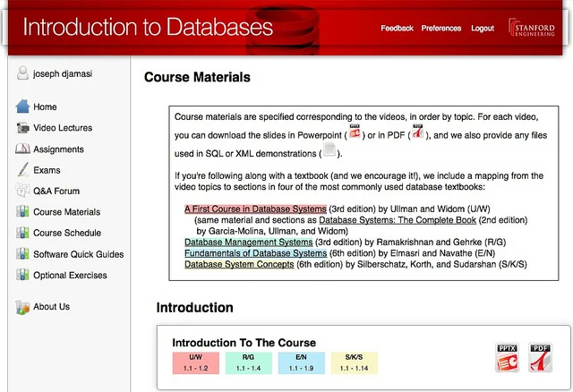Image resolution: width=573 pixels, height=392 pixels.
Task: Go to Optional Exercises
Action: pyautogui.click(x=70, y=275)
